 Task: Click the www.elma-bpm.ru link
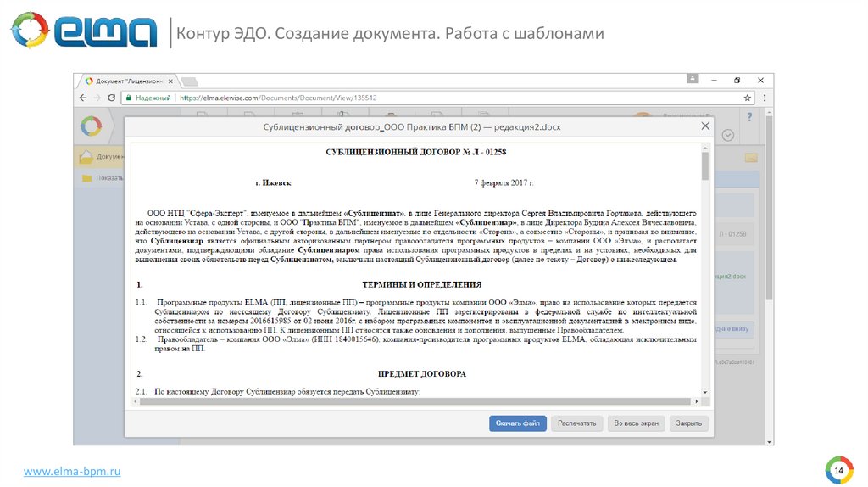72,472
